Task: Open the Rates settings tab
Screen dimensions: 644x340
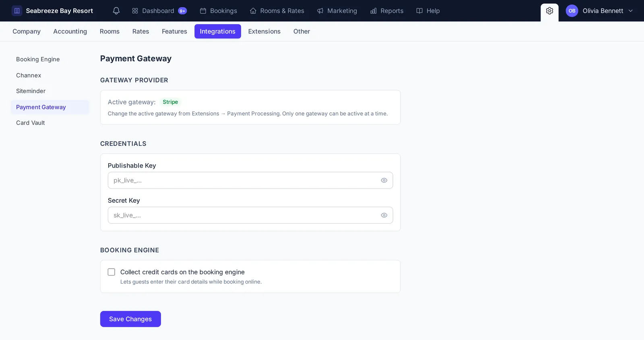Action: click(x=141, y=31)
